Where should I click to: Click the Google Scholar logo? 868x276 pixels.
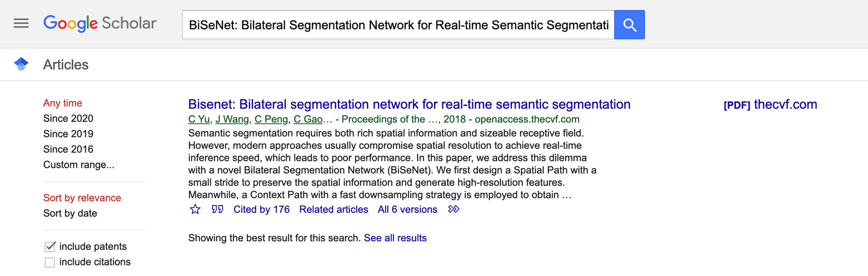(100, 24)
